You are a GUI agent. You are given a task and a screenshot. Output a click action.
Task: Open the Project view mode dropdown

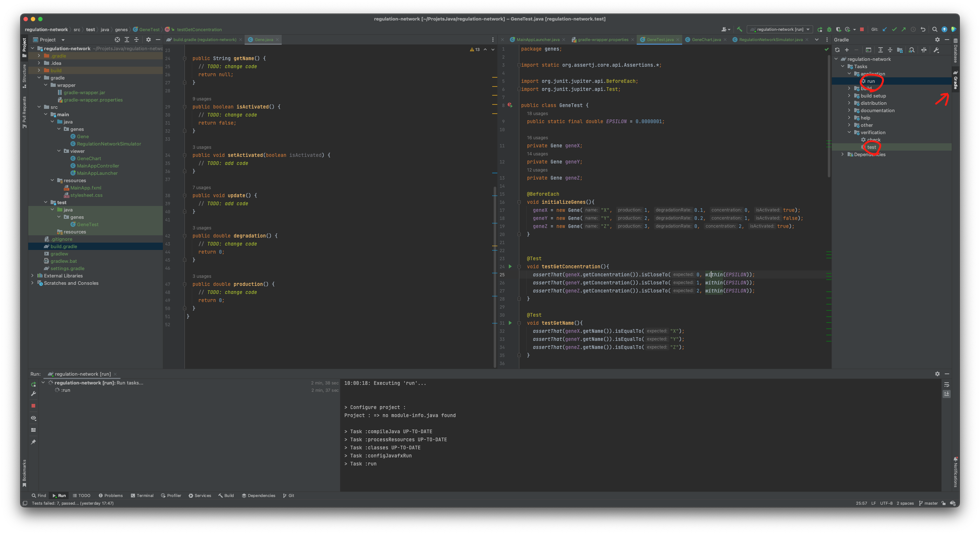pyautogui.click(x=49, y=40)
